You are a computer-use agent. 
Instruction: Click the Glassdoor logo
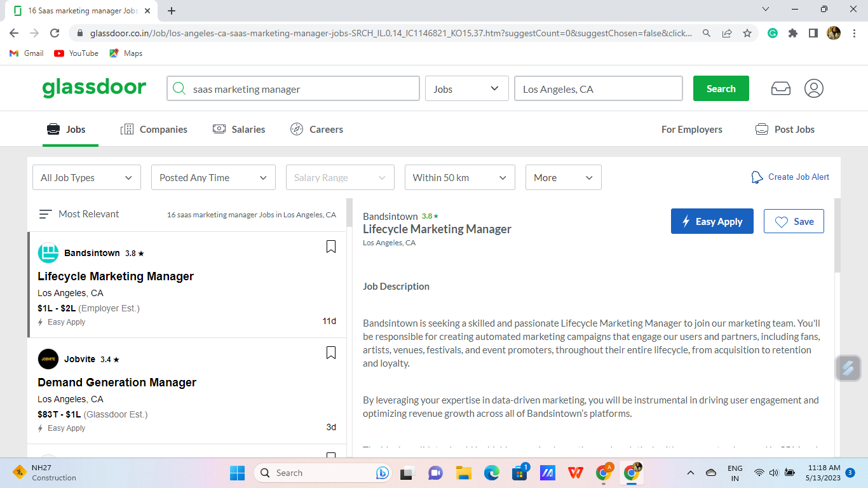tap(94, 88)
